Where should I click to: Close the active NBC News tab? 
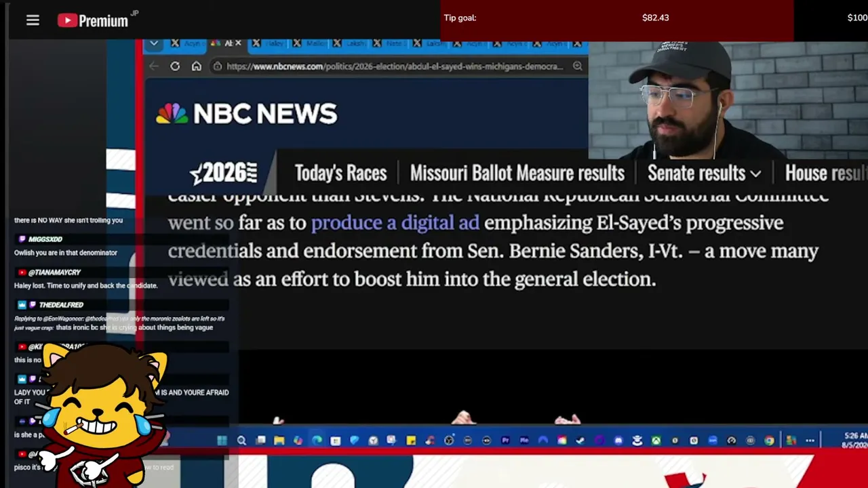click(x=238, y=43)
